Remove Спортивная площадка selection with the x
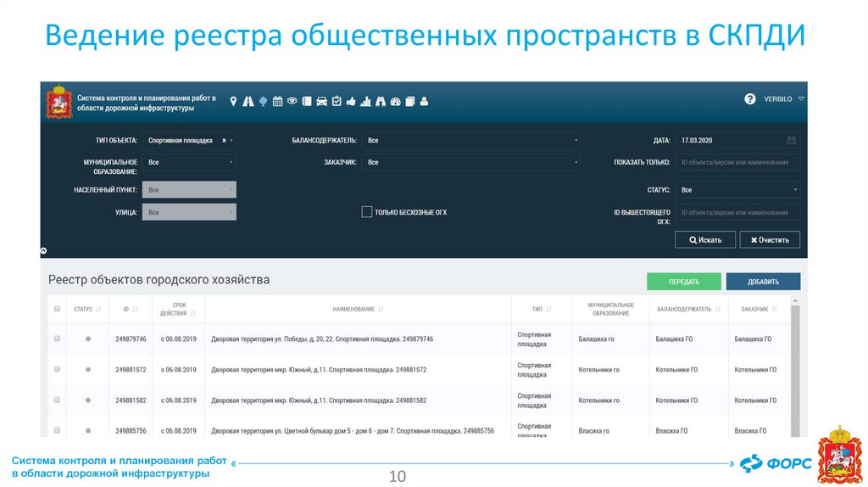868x487 pixels. click(x=224, y=141)
